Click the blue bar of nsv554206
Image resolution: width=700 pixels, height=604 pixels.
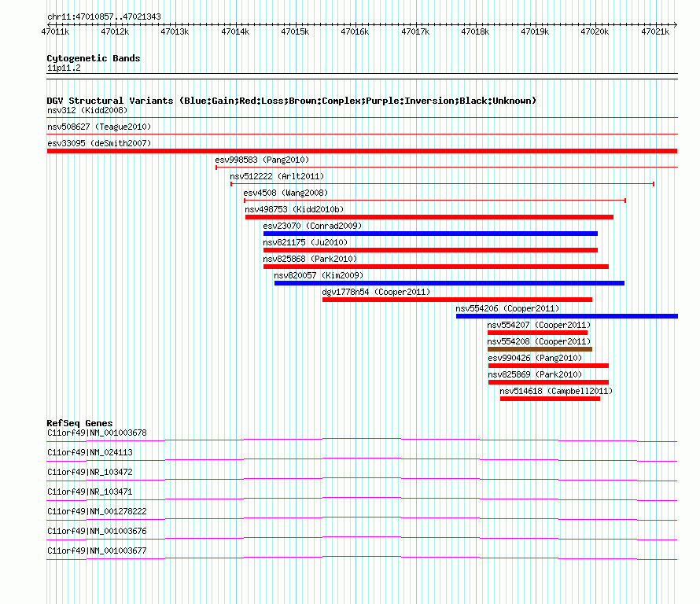click(x=567, y=316)
